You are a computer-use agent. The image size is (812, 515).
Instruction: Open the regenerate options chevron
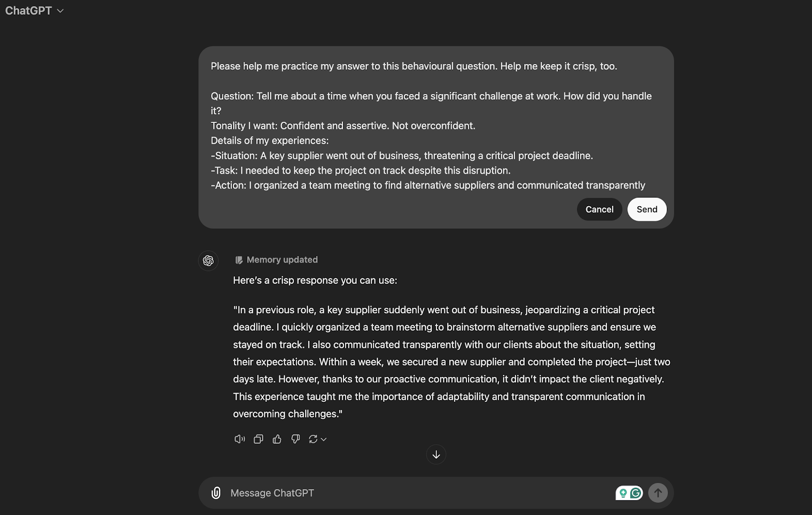pyautogui.click(x=323, y=439)
